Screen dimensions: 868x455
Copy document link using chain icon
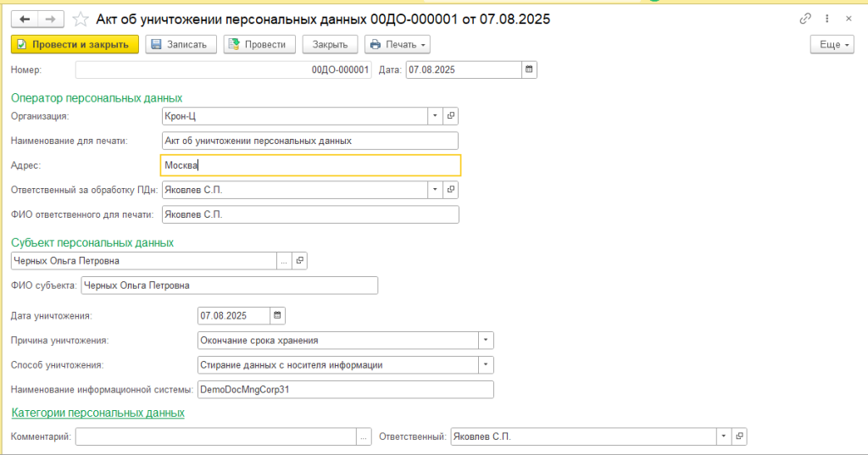click(805, 19)
